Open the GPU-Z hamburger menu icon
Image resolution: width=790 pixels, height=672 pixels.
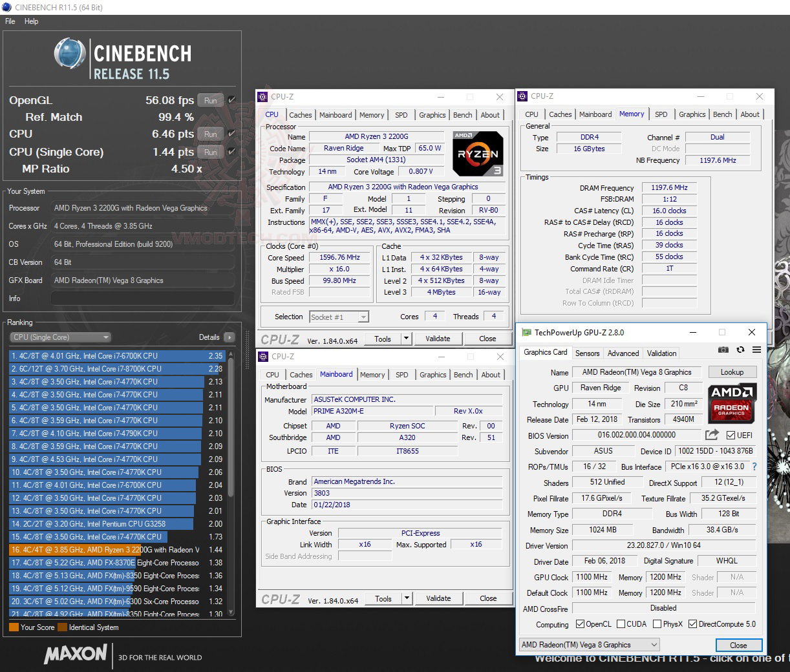[755, 350]
